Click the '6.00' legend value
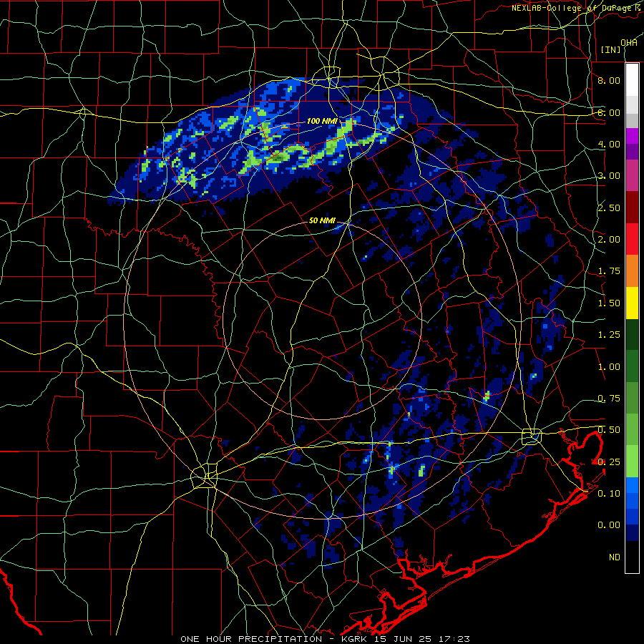This screenshot has width=644, height=644. pyautogui.click(x=609, y=112)
